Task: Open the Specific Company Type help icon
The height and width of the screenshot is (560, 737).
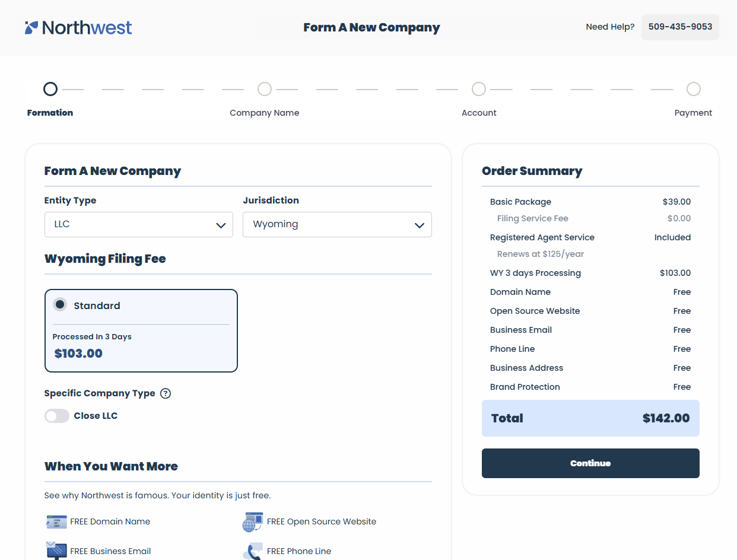Action: tap(166, 393)
